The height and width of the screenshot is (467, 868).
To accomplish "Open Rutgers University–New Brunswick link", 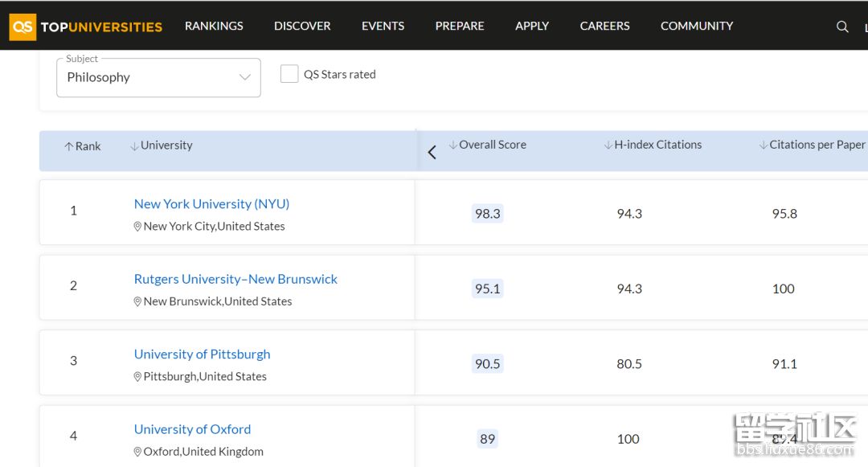I will click(235, 280).
